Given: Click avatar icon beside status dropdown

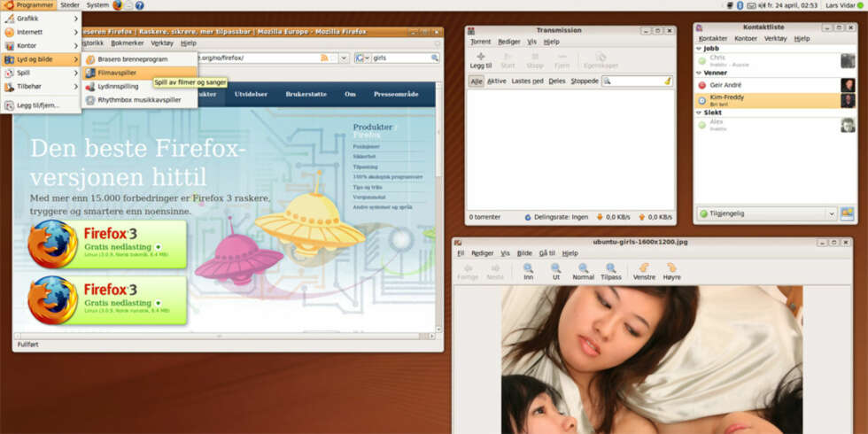Looking at the screenshot, I should pyautogui.click(x=847, y=213).
